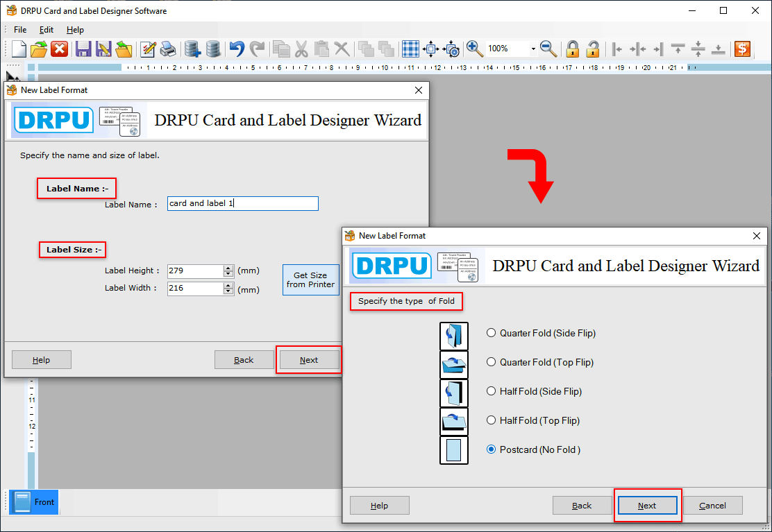Click the Half Fold (Top Flip) preview image

[x=454, y=422]
